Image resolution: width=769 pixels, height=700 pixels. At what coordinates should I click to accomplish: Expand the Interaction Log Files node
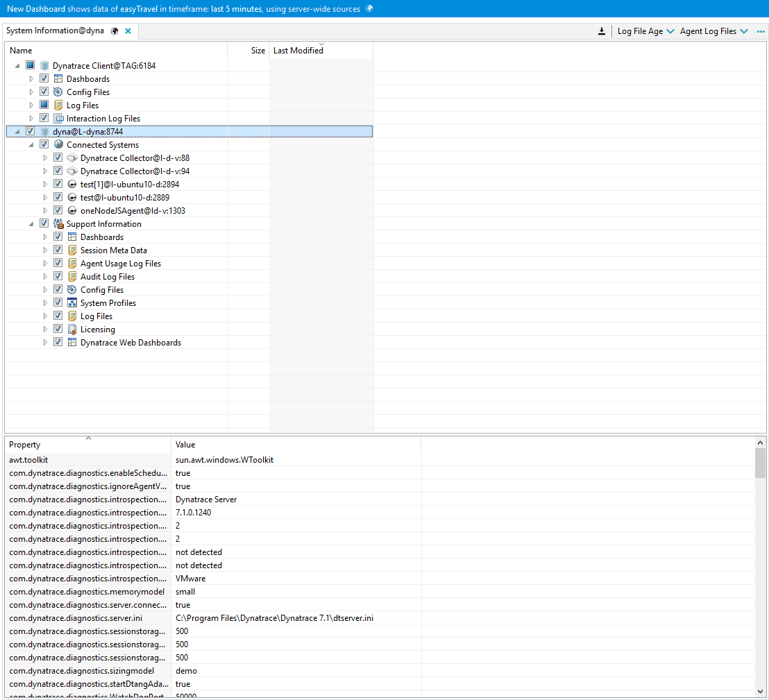(x=31, y=119)
